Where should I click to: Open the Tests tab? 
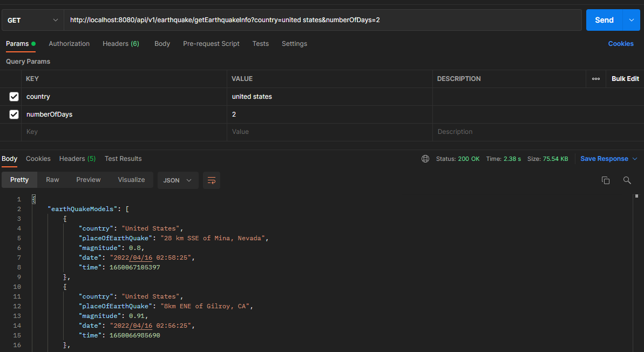260,44
